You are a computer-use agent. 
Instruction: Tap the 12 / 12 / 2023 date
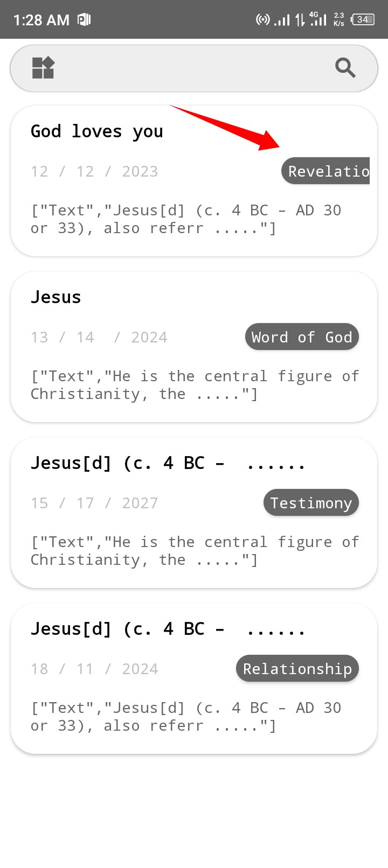coord(94,171)
